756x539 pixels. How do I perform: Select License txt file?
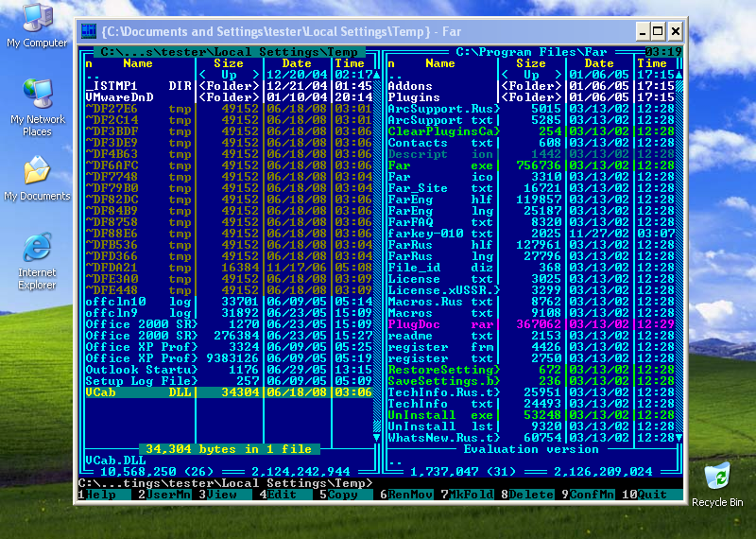531,279
